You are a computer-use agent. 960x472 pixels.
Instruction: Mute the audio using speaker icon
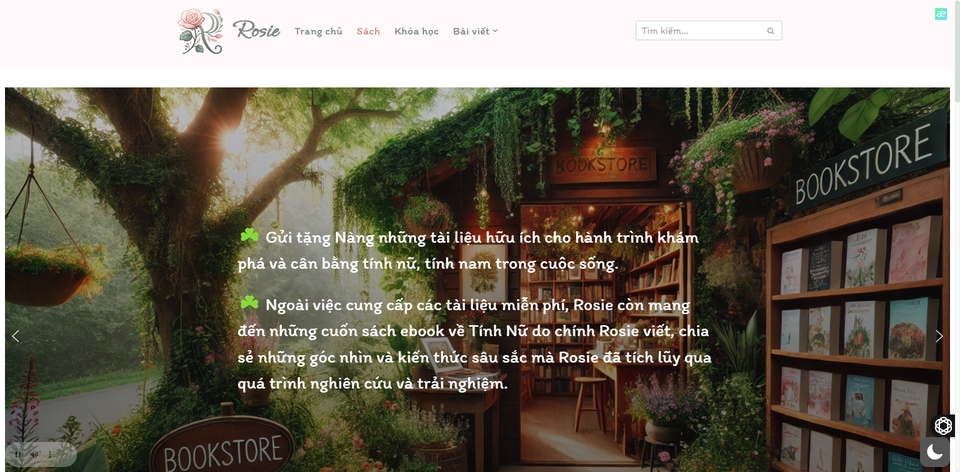[x=34, y=454]
